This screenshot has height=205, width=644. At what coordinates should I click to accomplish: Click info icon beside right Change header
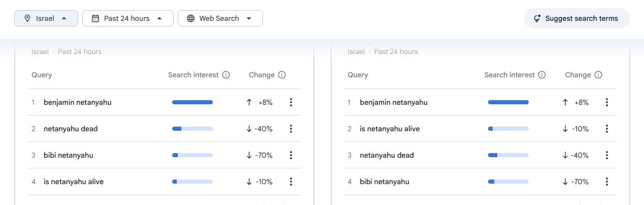point(598,75)
